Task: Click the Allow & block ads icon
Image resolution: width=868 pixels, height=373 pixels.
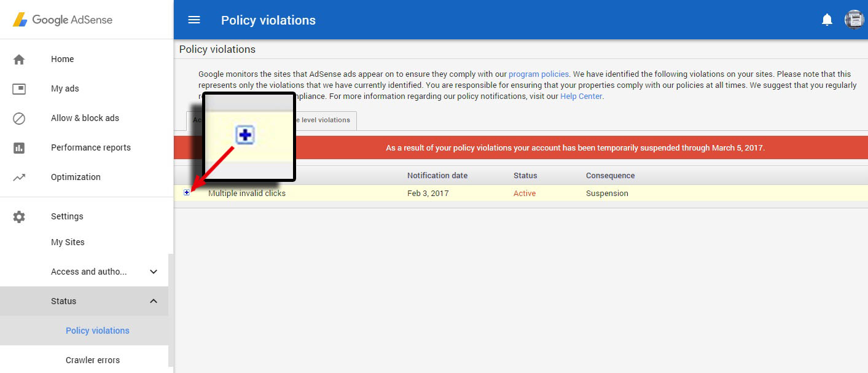Action: [x=19, y=118]
